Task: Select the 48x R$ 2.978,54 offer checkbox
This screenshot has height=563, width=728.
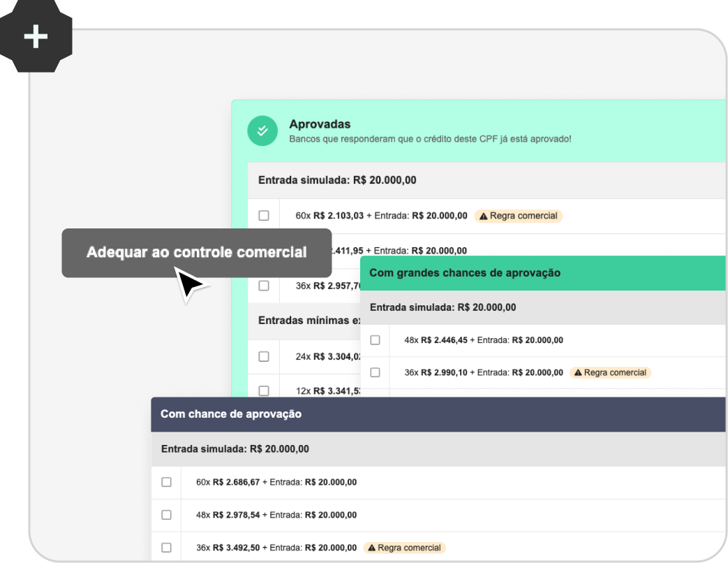Action: tap(166, 515)
